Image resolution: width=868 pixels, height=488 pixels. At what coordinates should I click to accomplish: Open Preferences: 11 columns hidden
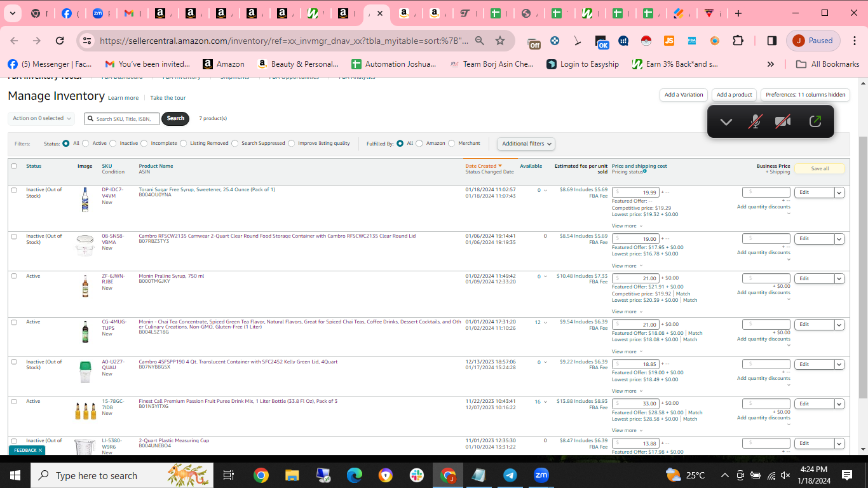pyautogui.click(x=805, y=95)
